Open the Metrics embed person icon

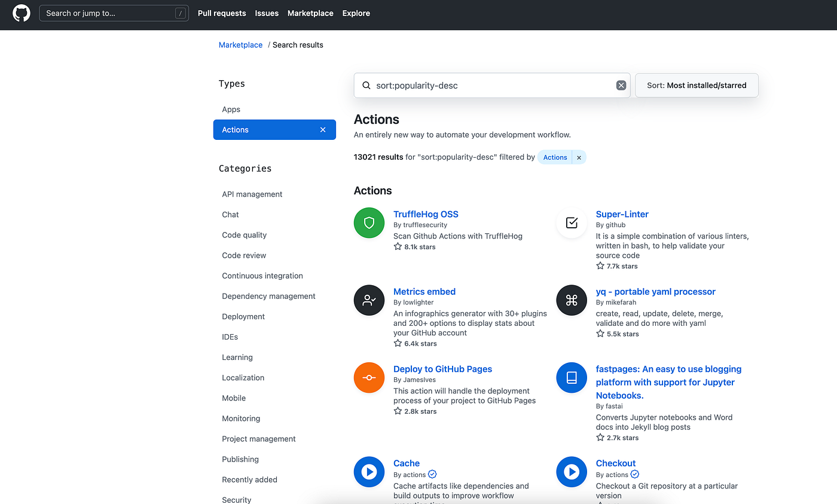(369, 300)
